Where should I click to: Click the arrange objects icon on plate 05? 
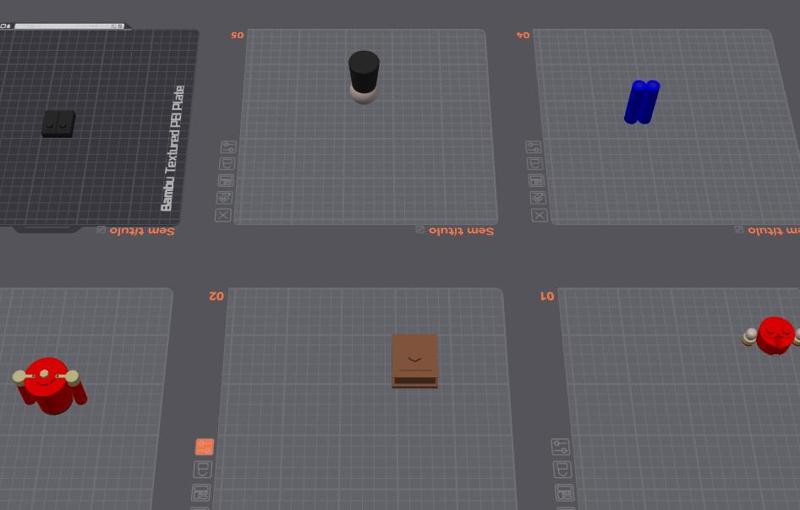tap(226, 181)
